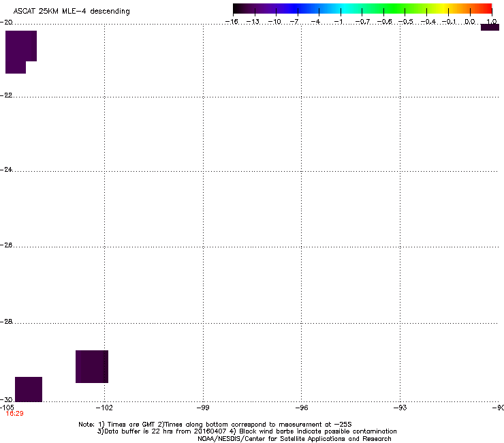Click the -7 colorbar tick label
Image resolution: width=504 pixels, height=443 pixels.
(294, 22)
